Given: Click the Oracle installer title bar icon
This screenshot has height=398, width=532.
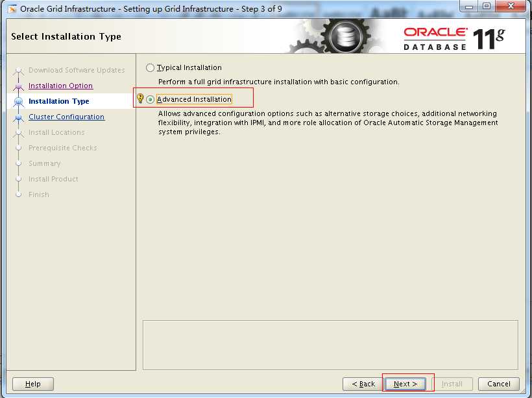Looking at the screenshot, I should coord(12,9).
